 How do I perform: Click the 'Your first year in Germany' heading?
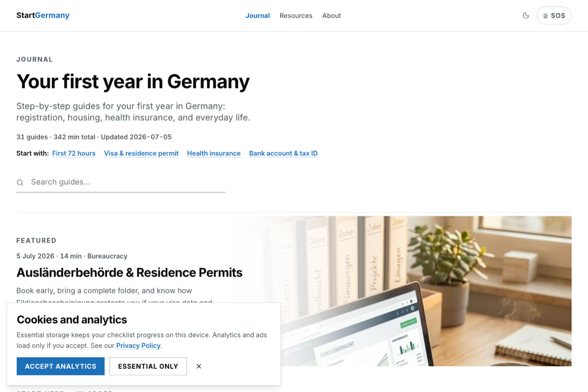(x=133, y=81)
